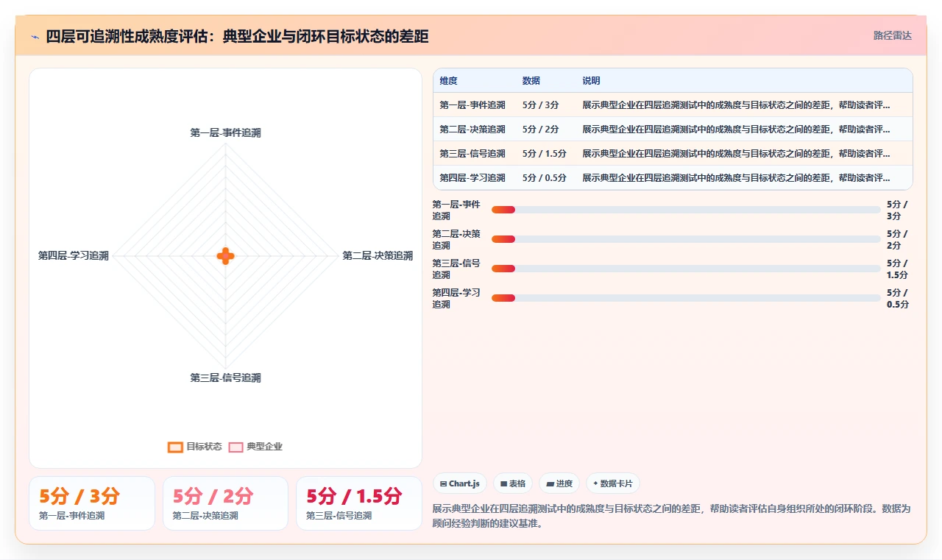942x560 pixels.
Task: Click the description cell in 第一层-事件追溯 table row
Action: 736,105
